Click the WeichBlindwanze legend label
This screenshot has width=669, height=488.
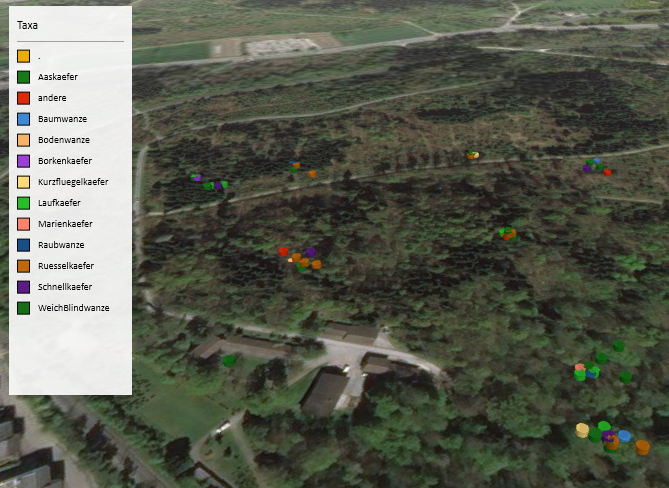[73, 308]
